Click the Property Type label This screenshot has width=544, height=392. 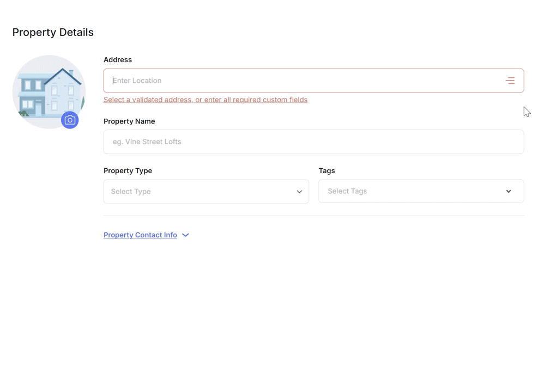tap(128, 170)
